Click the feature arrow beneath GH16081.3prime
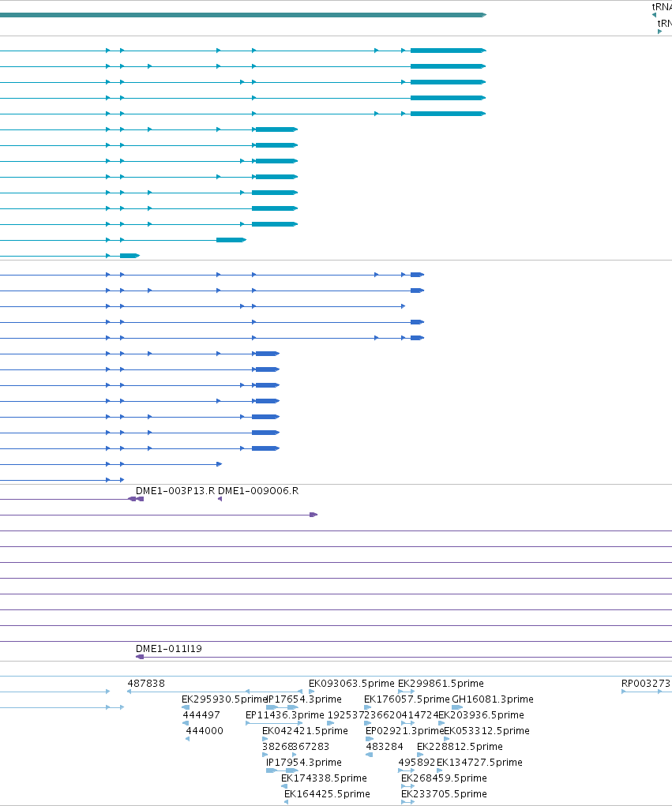The height and width of the screenshot is (806, 672). tap(457, 707)
